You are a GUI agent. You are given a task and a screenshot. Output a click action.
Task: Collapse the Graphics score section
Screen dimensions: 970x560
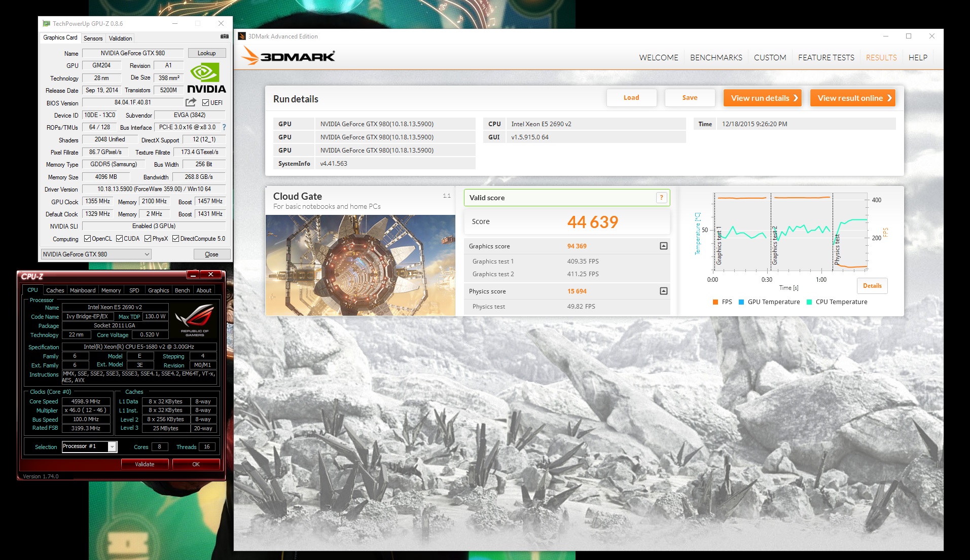coord(663,246)
